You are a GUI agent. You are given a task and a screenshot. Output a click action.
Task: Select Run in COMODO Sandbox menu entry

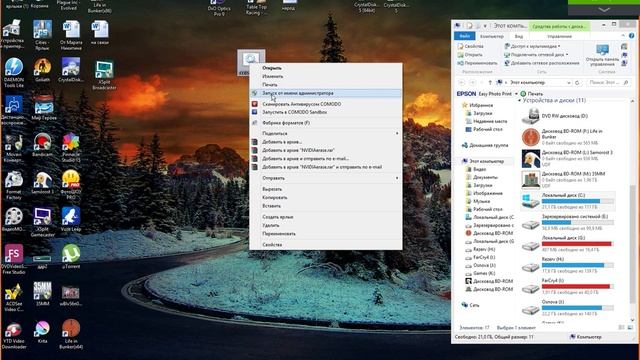(x=325, y=112)
